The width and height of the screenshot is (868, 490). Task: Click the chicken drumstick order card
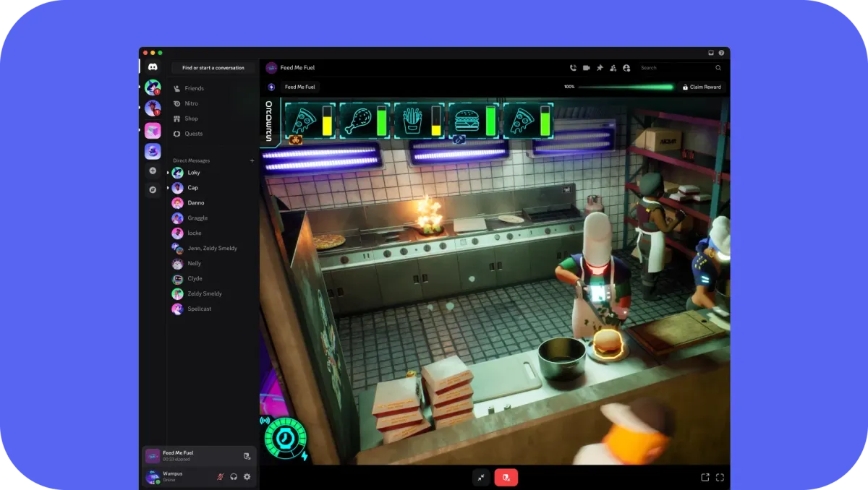(365, 120)
